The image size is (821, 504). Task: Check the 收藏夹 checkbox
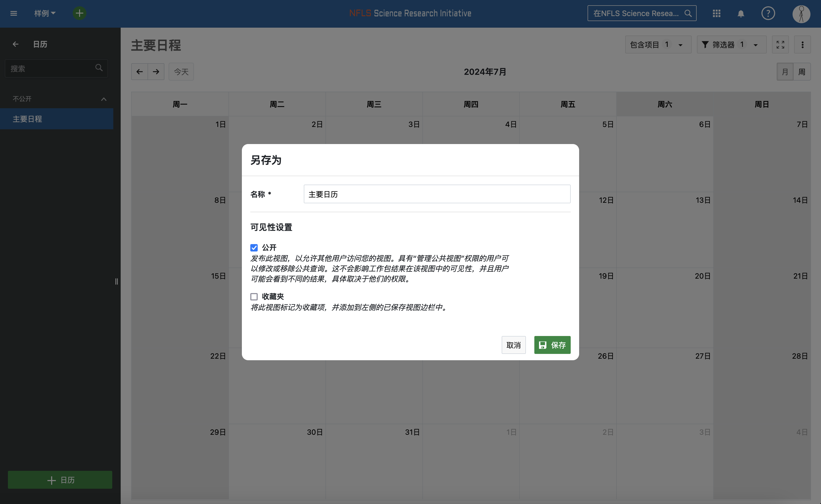(x=254, y=296)
